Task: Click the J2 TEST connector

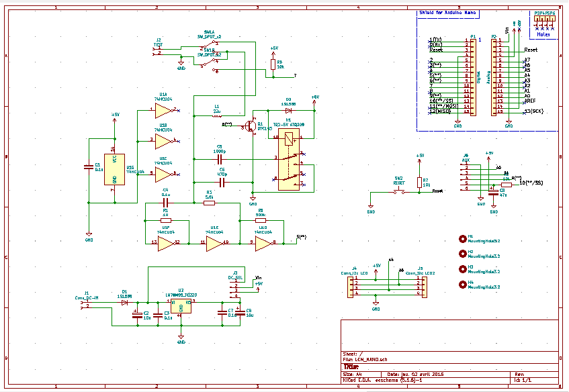Action: click(x=159, y=51)
